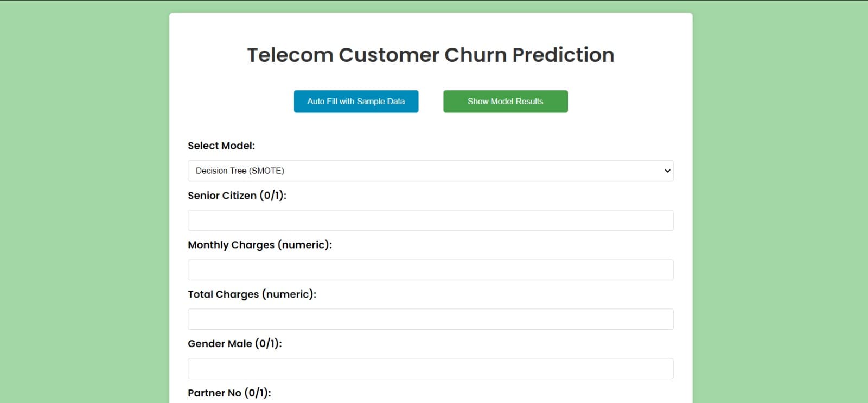Click the Show Model Results button
This screenshot has height=403, width=868.
505,101
